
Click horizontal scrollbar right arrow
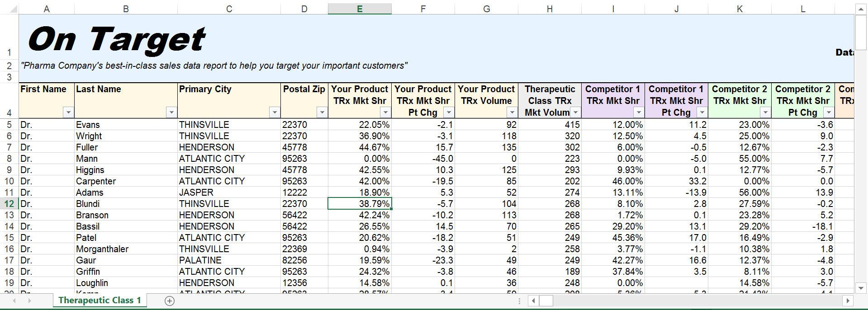tap(848, 301)
